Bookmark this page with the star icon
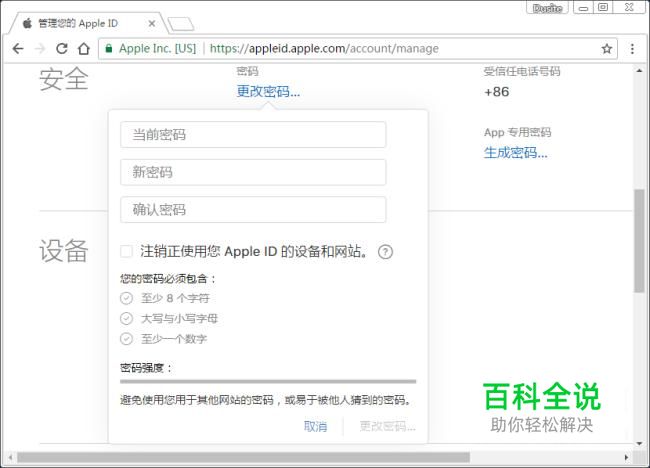 (x=607, y=49)
